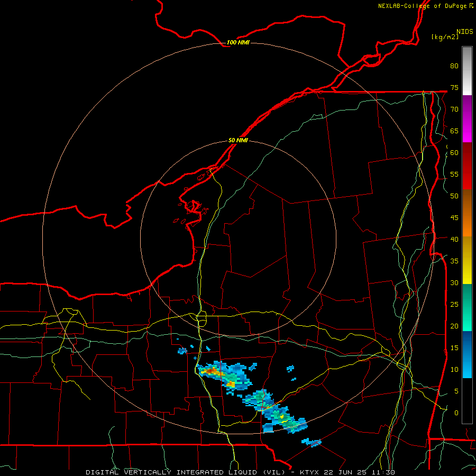Select the 50 NMI range ring label

pos(238,140)
